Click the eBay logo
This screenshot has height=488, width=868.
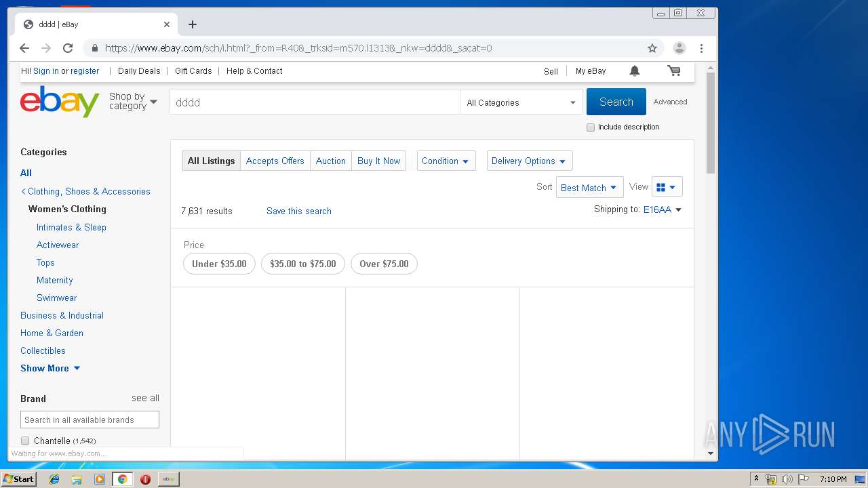pos(60,102)
